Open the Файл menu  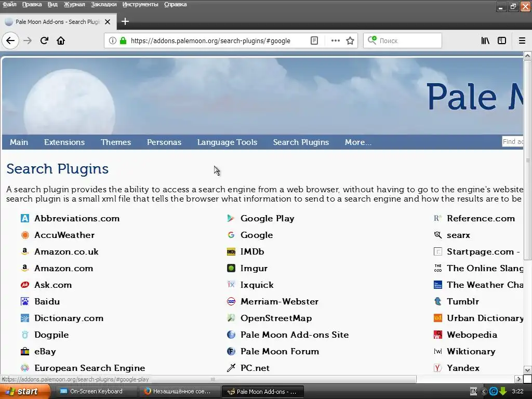click(9, 4)
